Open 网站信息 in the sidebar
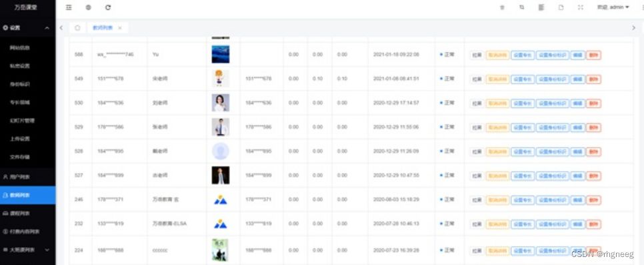The width and height of the screenshot is (644, 265). tap(20, 48)
